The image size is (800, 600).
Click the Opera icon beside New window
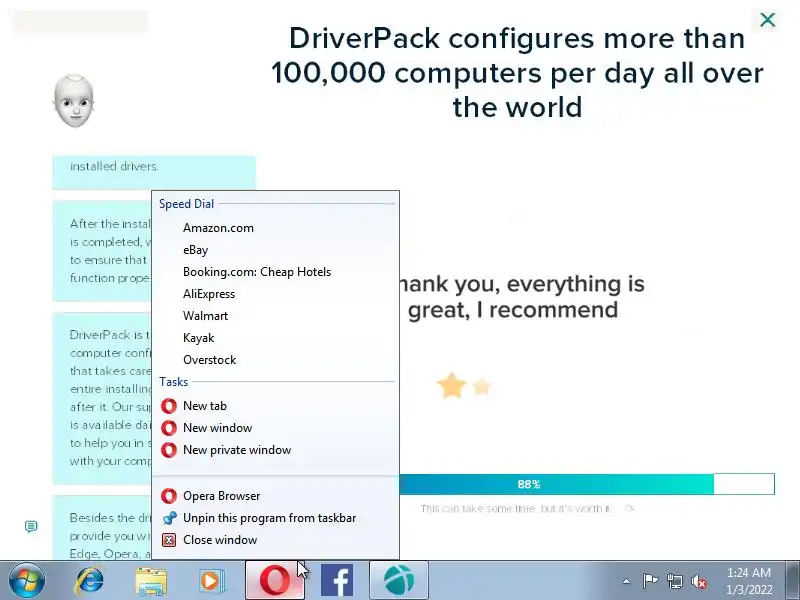pyautogui.click(x=169, y=428)
